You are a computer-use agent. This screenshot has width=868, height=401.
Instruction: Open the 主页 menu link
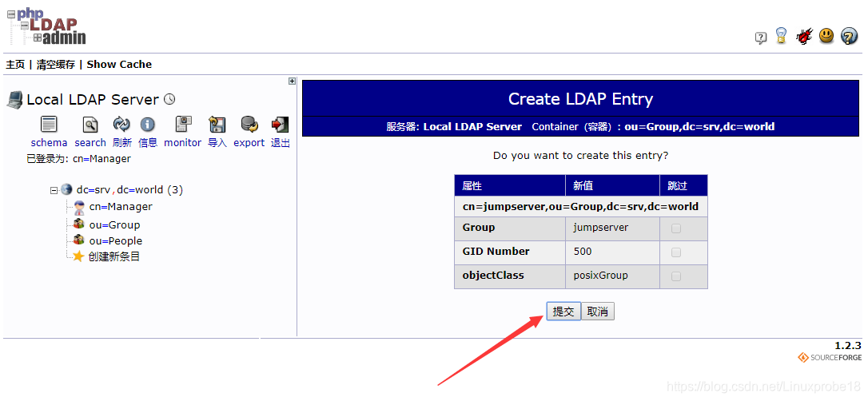click(15, 64)
